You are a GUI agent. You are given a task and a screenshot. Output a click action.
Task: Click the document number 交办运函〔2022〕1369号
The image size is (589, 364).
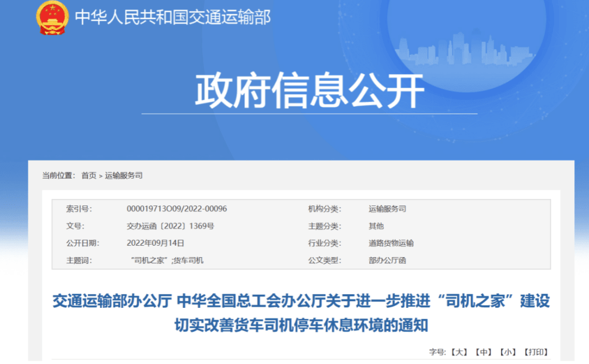point(170,226)
